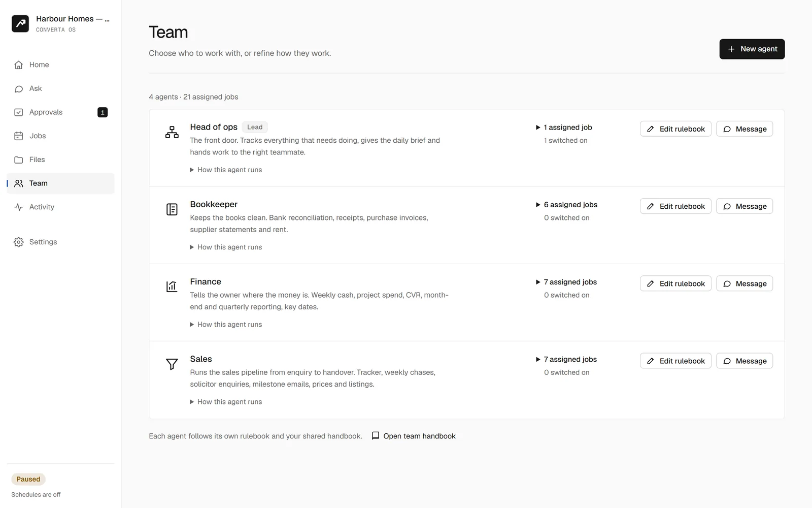Click the Converta OS logo icon

click(x=20, y=23)
